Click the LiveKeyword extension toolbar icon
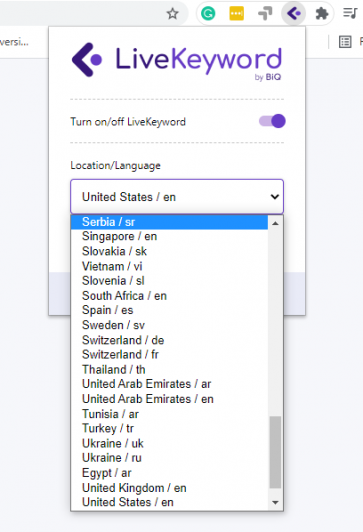This screenshot has height=532, width=363. click(293, 14)
